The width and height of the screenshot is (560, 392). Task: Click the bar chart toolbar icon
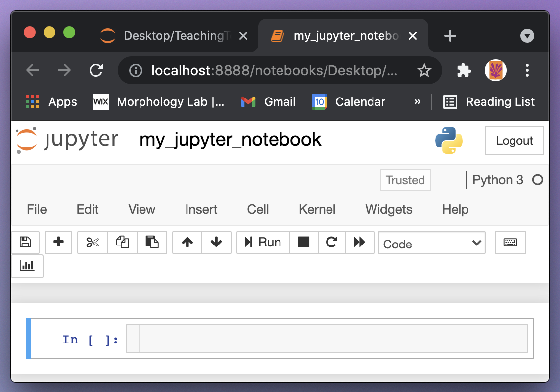click(x=27, y=266)
